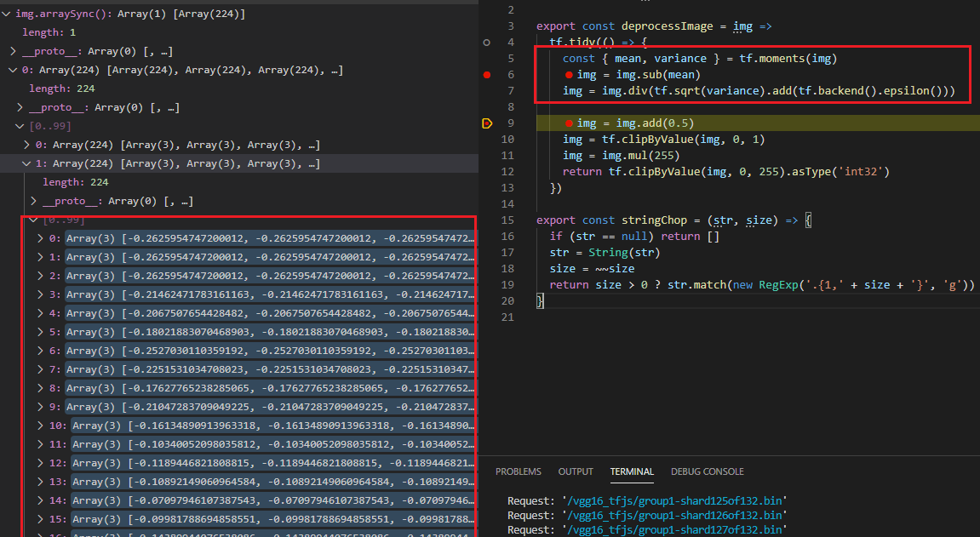Select the '14: Array(3)' row starting -0.0709
The image size is (980, 537).
[x=239, y=500]
